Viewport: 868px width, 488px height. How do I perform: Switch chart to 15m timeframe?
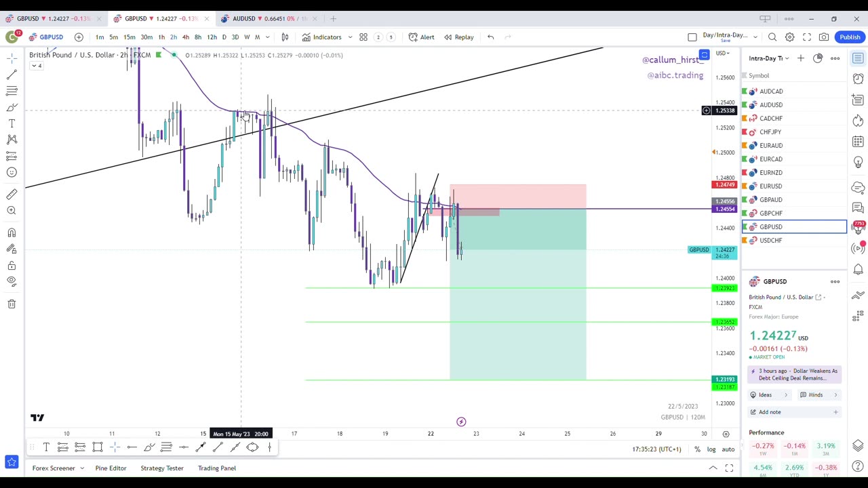pyautogui.click(x=130, y=37)
